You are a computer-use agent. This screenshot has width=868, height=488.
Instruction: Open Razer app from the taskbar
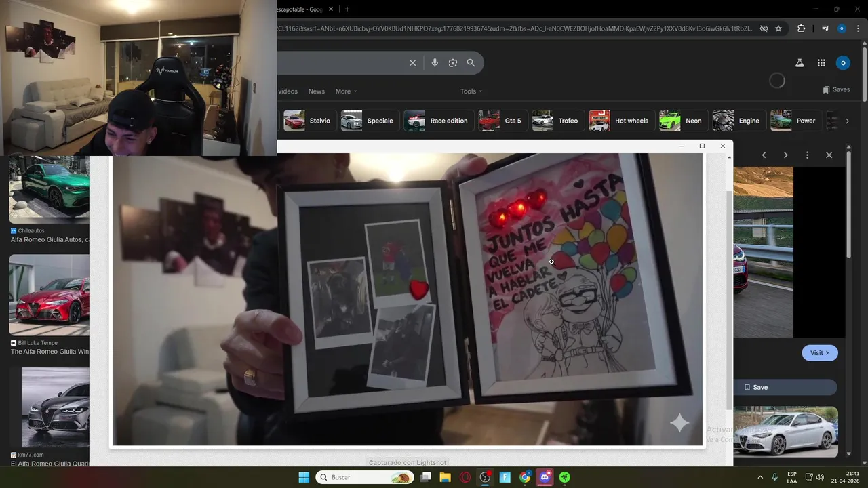click(x=564, y=477)
